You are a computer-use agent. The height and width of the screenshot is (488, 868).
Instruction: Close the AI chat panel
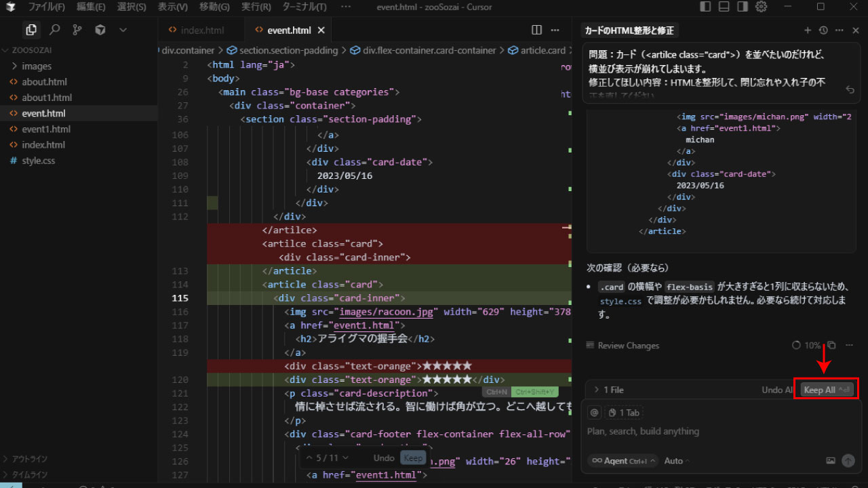[856, 30]
